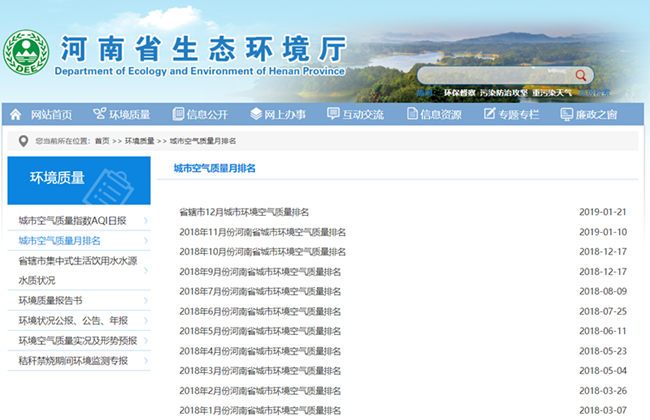
Task: Click the monitor icon beside 廉政之窗
Action: pos(566,114)
